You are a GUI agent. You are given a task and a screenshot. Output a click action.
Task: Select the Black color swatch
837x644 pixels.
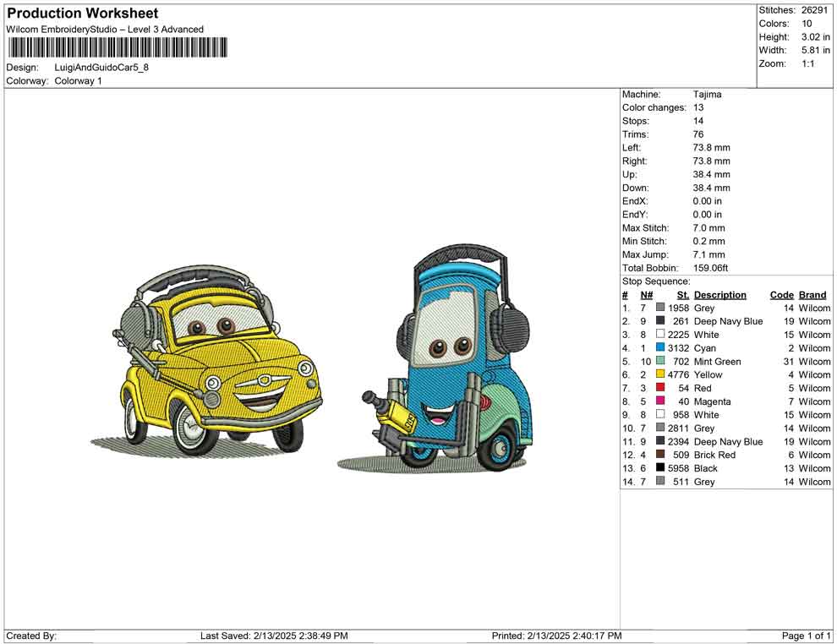660,467
